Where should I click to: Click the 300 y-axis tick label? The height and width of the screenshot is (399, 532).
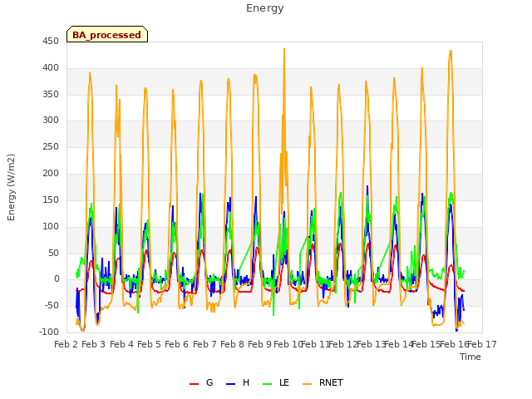(51, 120)
